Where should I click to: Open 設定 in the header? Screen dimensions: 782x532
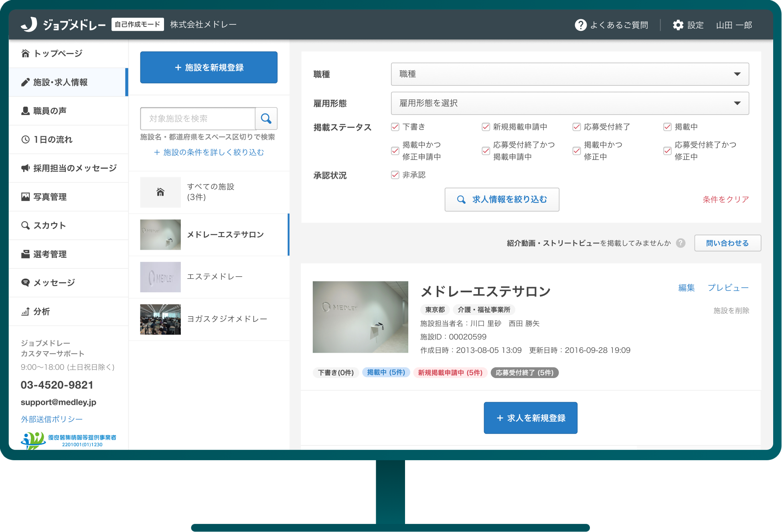688,25
